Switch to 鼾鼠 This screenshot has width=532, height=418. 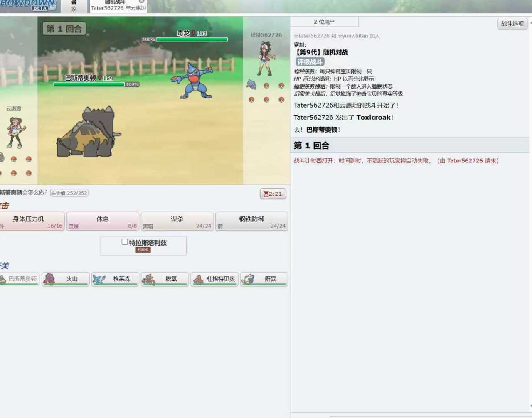[x=264, y=279]
